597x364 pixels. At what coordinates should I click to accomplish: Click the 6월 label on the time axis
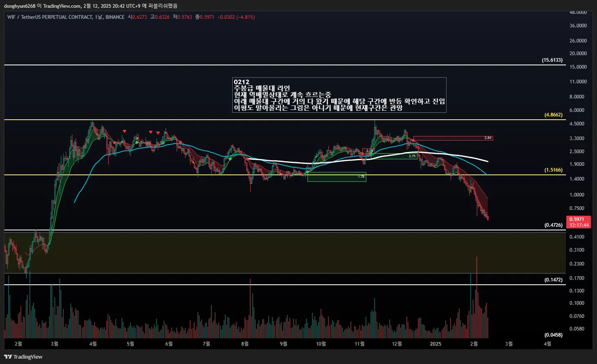pos(169,344)
